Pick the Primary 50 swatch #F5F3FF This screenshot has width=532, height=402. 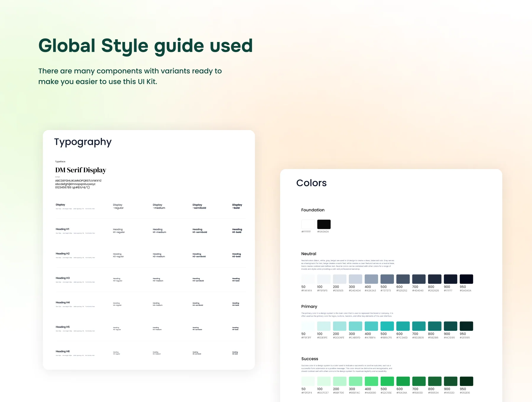click(308, 326)
